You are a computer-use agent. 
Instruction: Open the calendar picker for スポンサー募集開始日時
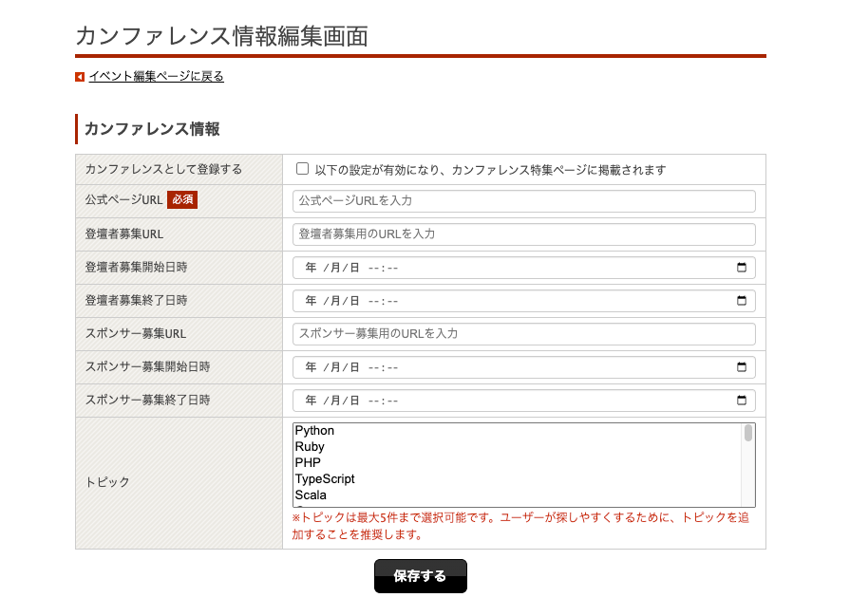pos(742,367)
